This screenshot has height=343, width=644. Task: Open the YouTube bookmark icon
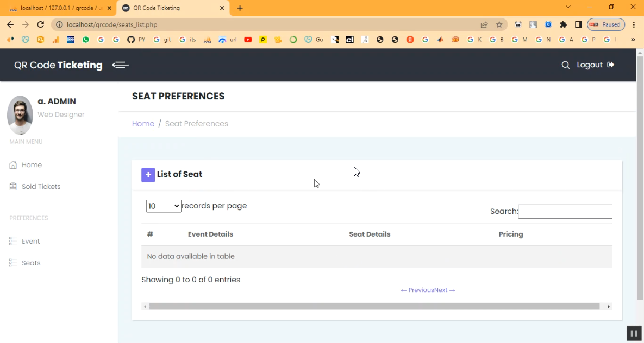coord(248,40)
